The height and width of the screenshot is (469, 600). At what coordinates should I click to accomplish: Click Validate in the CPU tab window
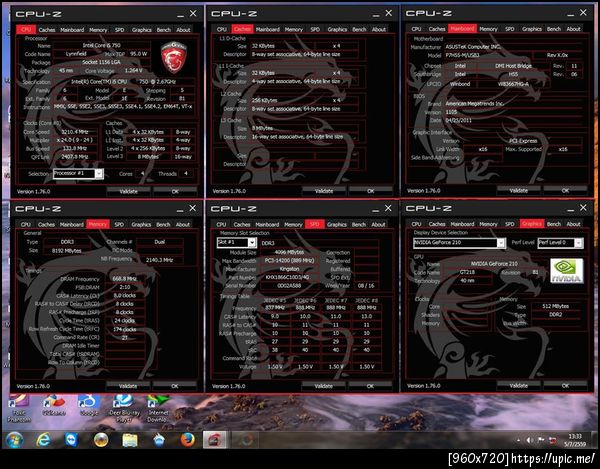tap(128, 191)
